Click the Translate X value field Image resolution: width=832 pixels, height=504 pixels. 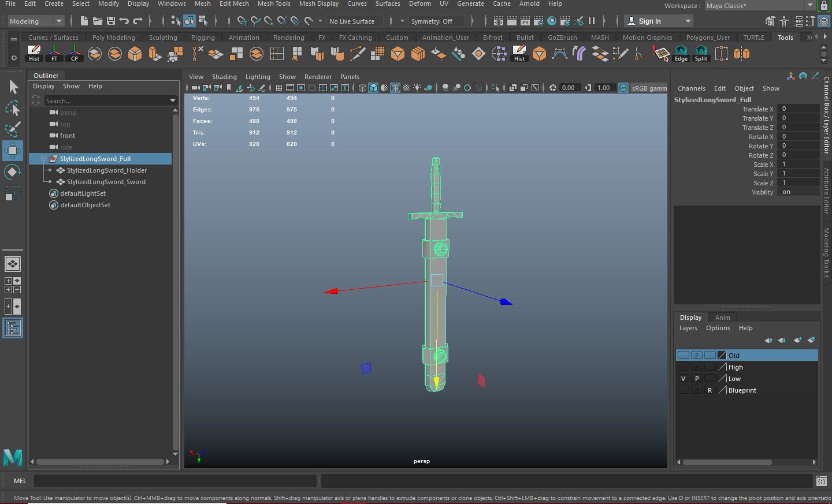[x=798, y=109]
